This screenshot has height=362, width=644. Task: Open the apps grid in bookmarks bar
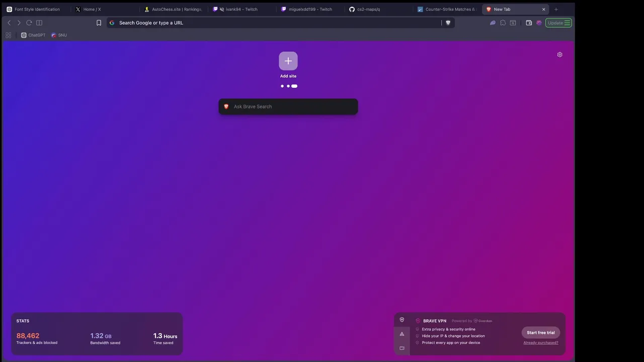pyautogui.click(x=8, y=35)
